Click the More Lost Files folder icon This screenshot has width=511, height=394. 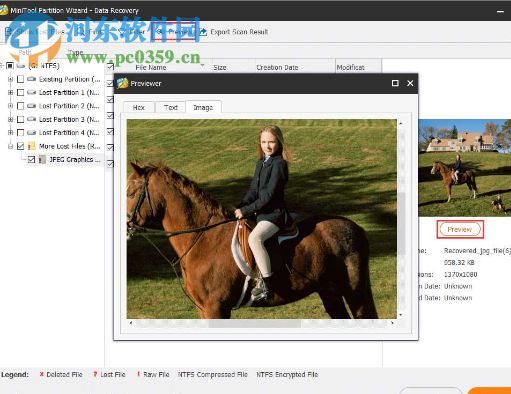32,146
